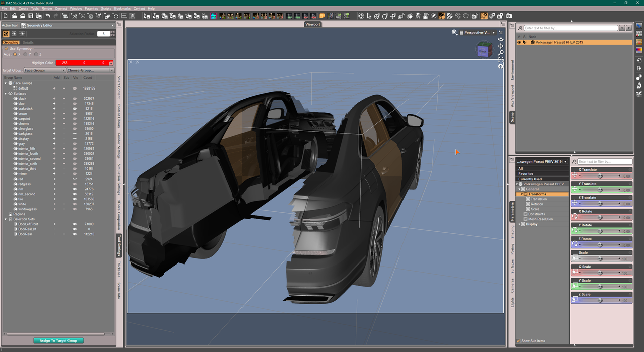Toggle the Use Symmetry checkbox

pyautogui.click(x=6, y=49)
